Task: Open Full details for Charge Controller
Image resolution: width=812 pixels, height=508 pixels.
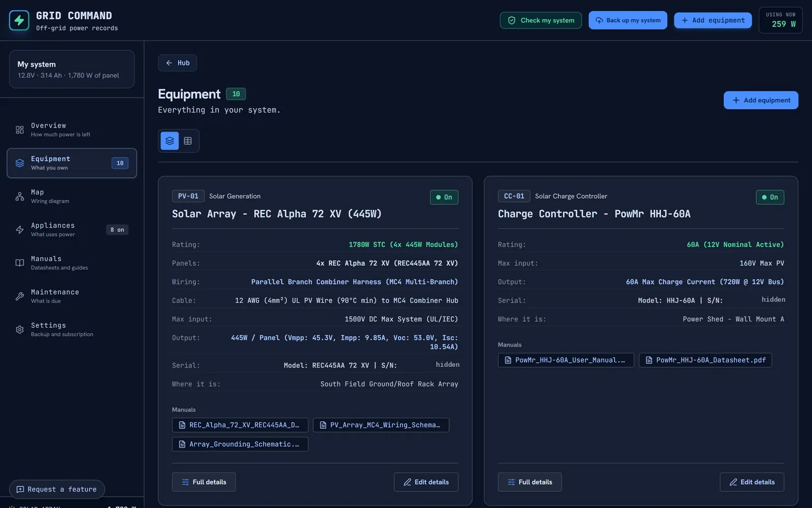Action: click(x=530, y=482)
